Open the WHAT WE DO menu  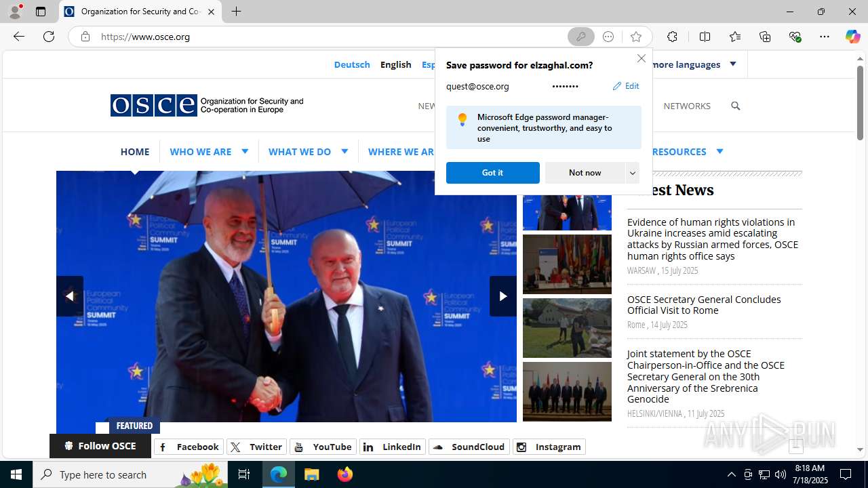coord(300,152)
